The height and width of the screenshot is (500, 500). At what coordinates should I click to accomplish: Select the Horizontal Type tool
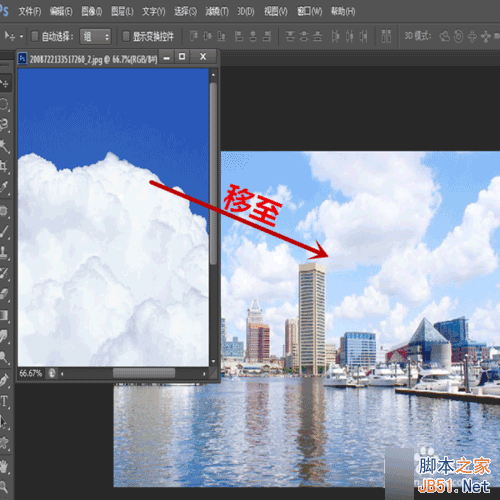(4, 401)
